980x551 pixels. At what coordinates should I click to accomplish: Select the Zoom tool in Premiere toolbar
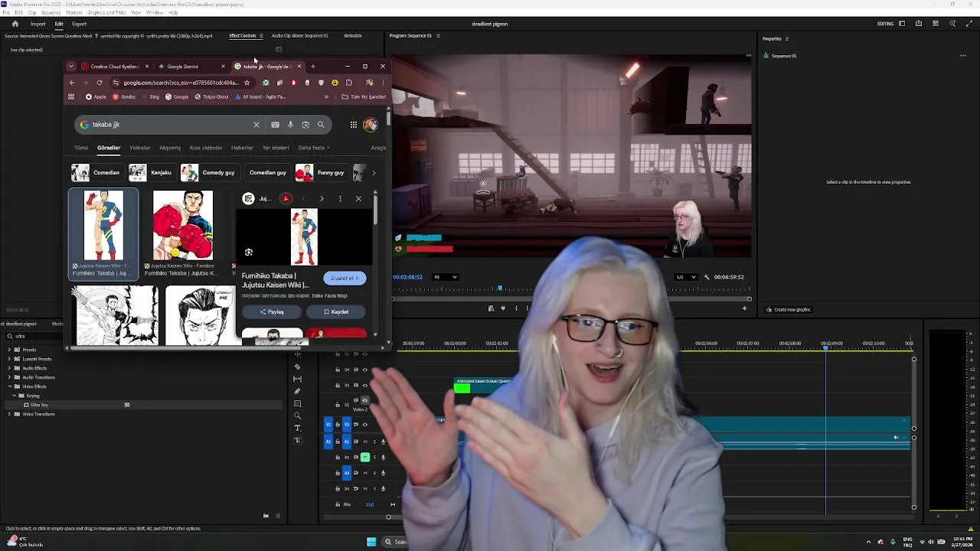pos(298,416)
